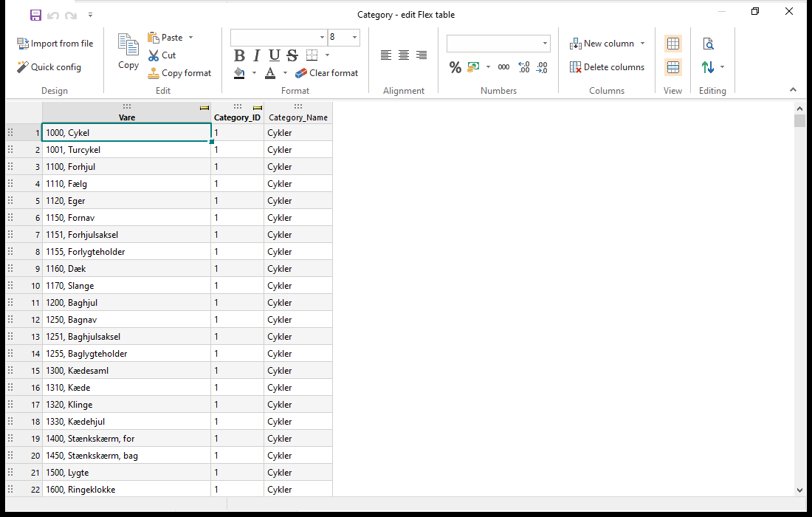Click the fill color bucket icon
812x517 pixels.
click(x=239, y=73)
